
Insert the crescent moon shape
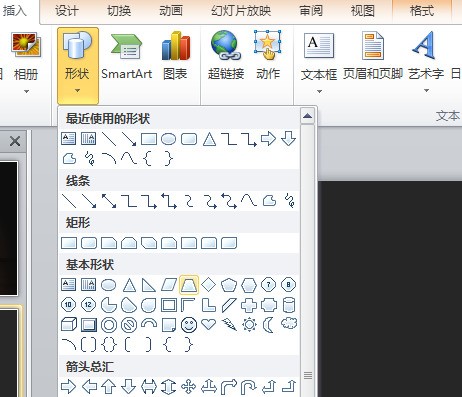268,325
